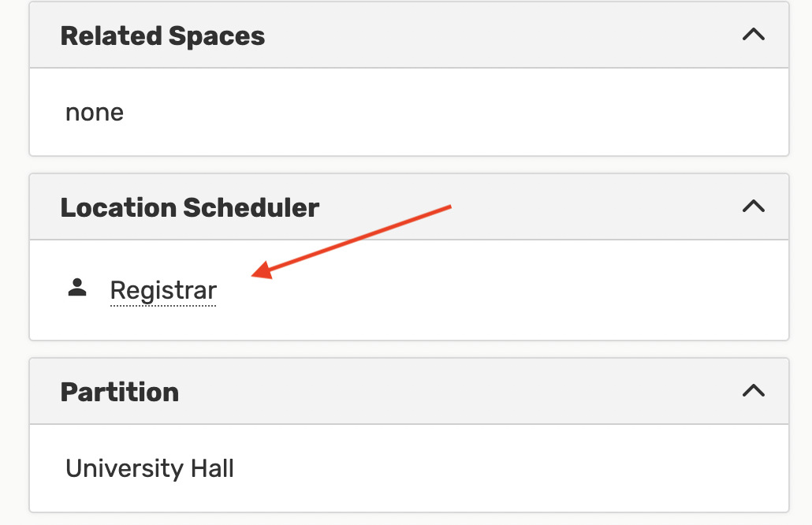Image resolution: width=812 pixels, height=525 pixels.
Task: Collapse the Related Spaces section chevron
Action: point(754,35)
